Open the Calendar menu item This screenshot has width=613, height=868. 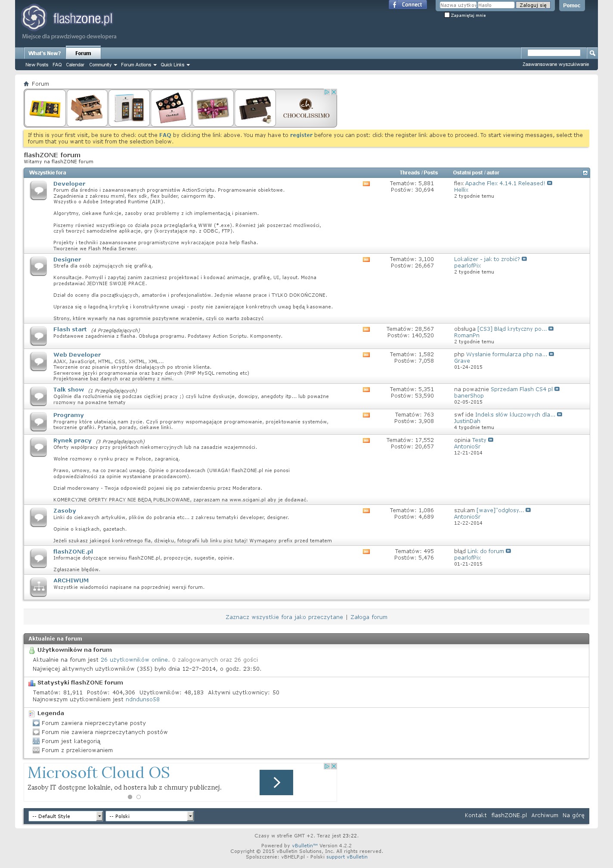tap(75, 65)
